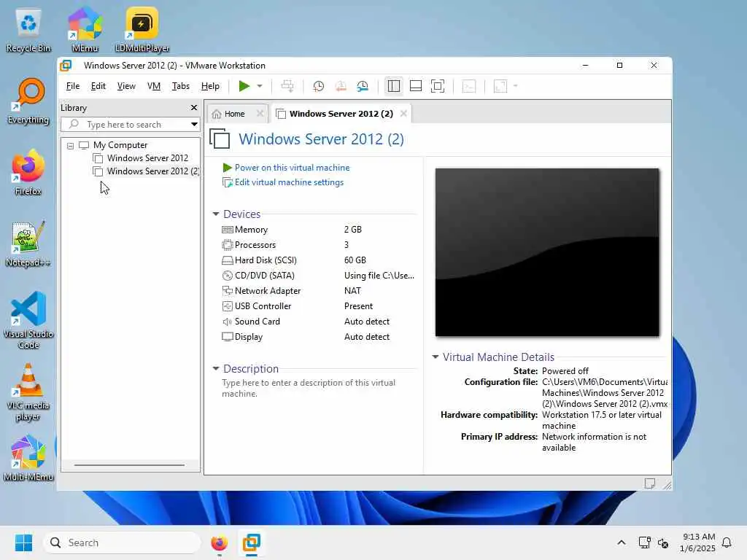The width and height of the screenshot is (747, 560).
Task: Open the Edit menu
Action: tap(98, 86)
